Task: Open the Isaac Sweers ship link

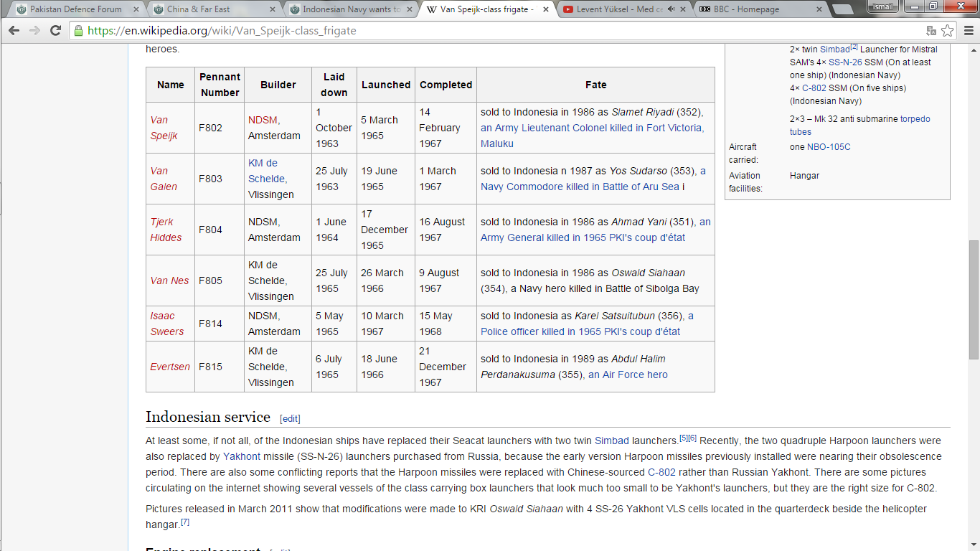Action: 166,324
